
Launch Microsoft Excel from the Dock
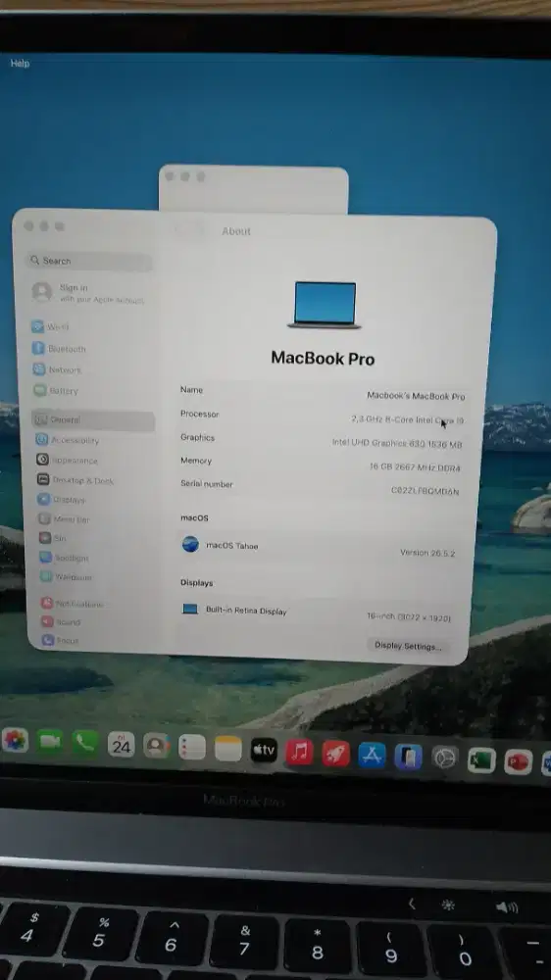pyautogui.click(x=481, y=761)
